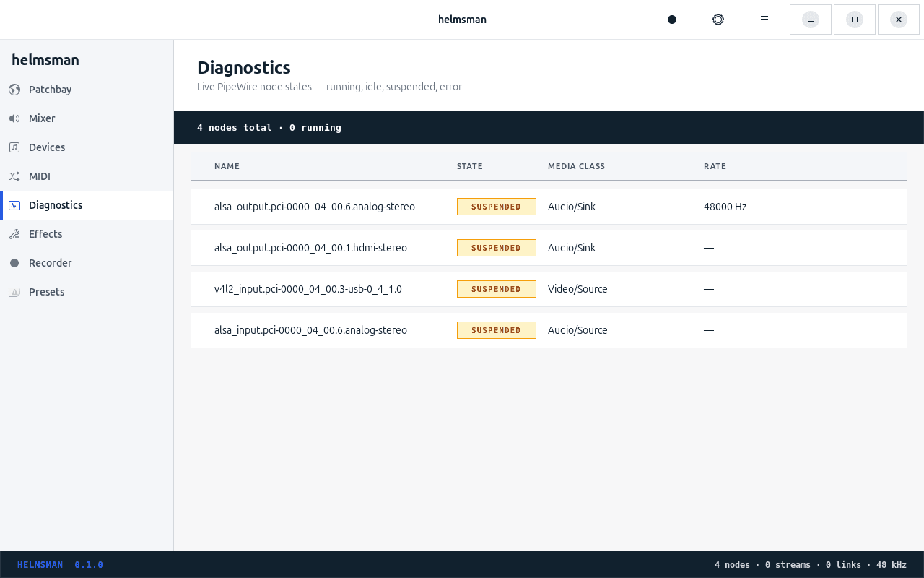Switch to the Mixer page
The width and height of the screenshot is (924, 578).
click(x=87, y=118)
